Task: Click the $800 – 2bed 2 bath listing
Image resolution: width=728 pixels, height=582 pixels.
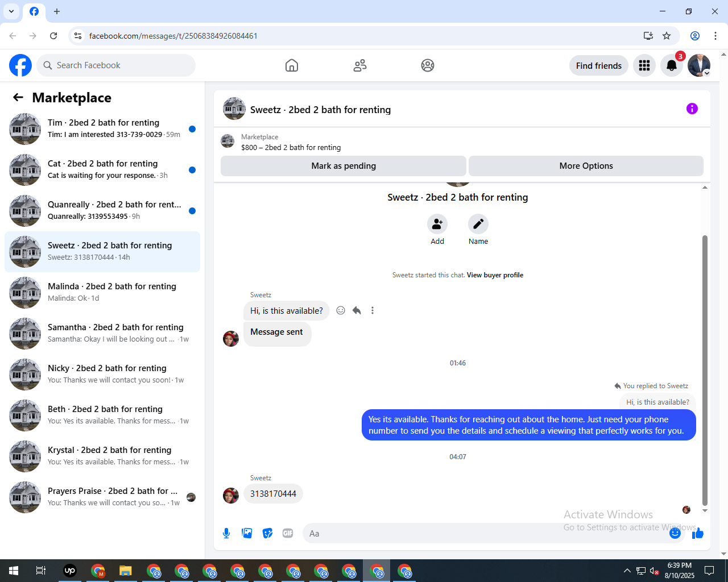Action: [291, 147]
